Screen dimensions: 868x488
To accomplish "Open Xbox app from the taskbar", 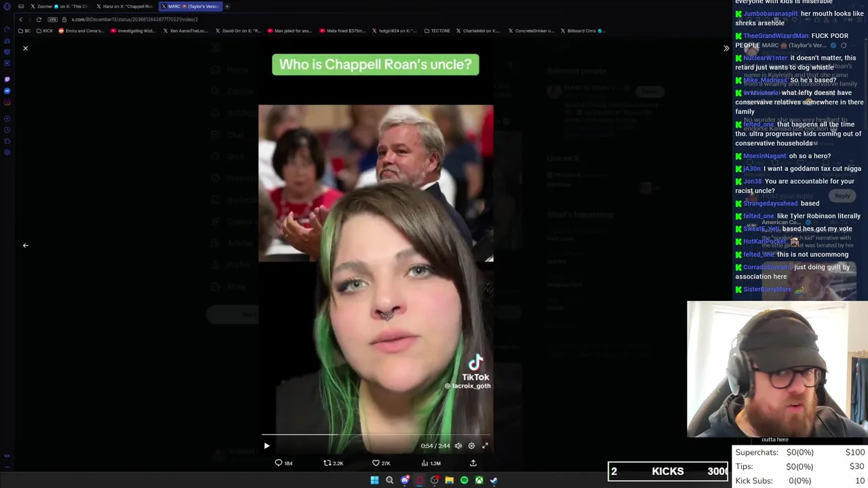I will pos(479,481).
